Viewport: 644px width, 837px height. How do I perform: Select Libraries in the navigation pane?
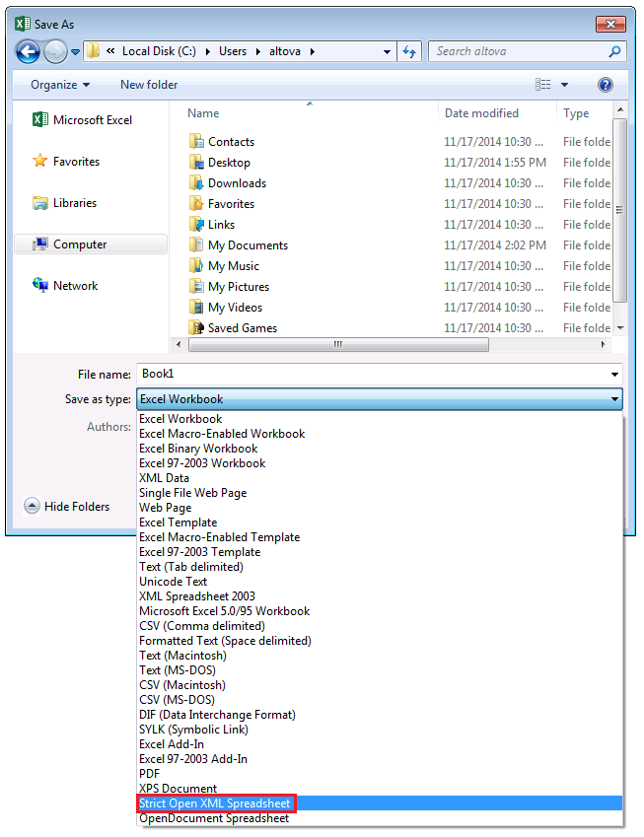click(x=74, y=203)
